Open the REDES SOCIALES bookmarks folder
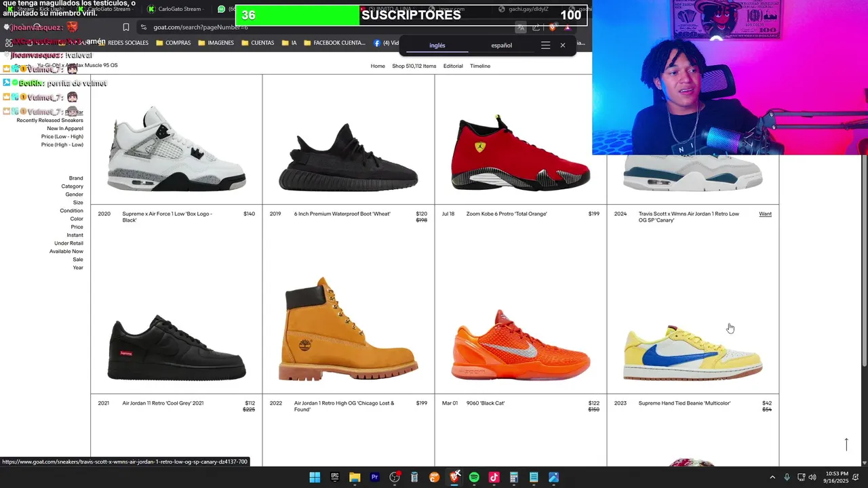Image resolution: width=868 pixels, height=488 pixels. (x=123, y=43)
